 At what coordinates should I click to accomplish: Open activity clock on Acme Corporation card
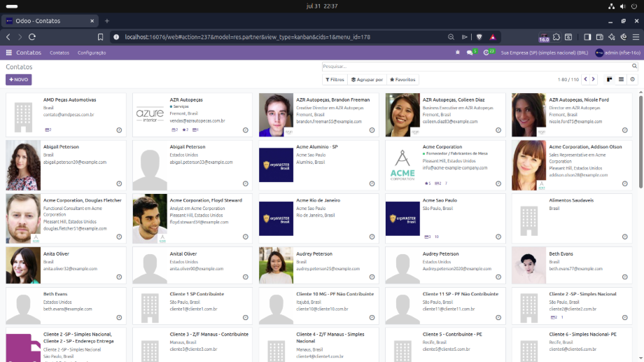[498, 183]
